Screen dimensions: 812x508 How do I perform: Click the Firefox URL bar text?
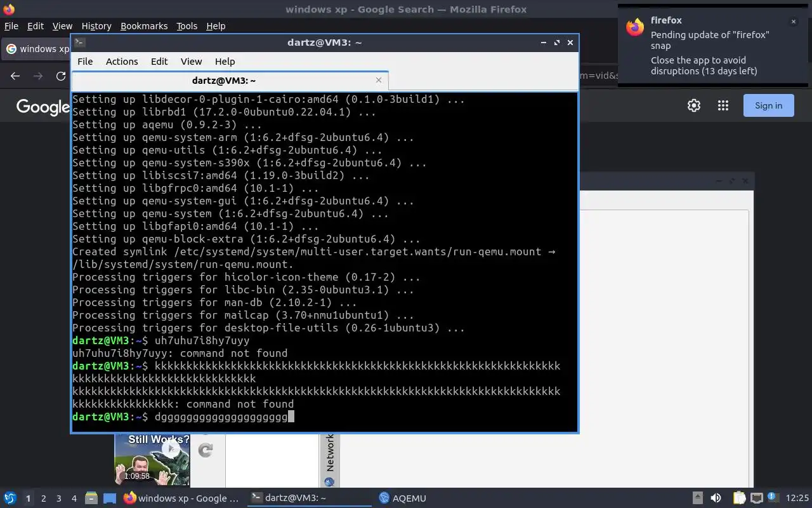pos(599,76)
